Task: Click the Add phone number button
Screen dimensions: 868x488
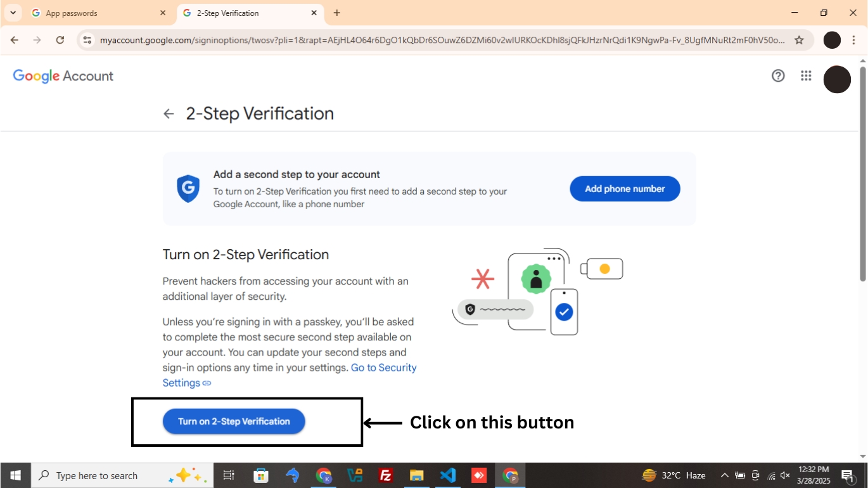Action: (625, 189)
